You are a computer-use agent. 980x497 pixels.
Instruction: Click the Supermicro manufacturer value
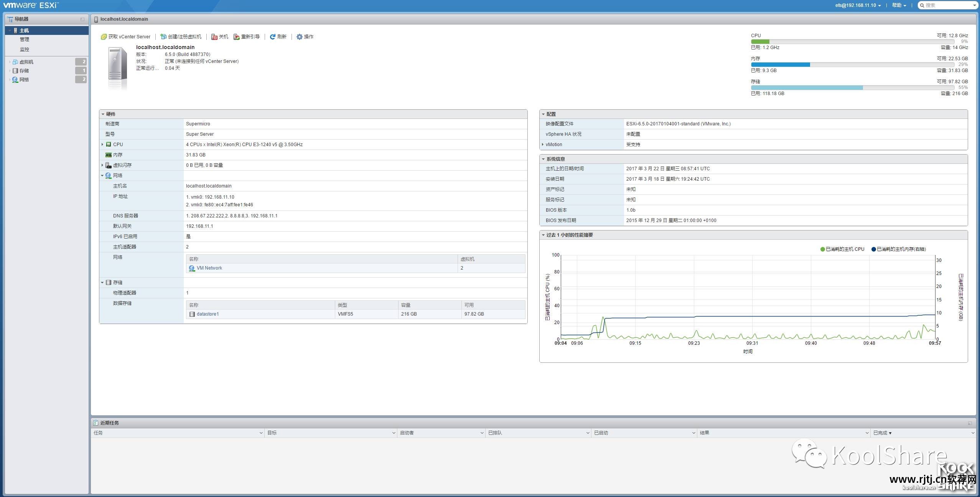pyautogui.click(x=198, y=124)
